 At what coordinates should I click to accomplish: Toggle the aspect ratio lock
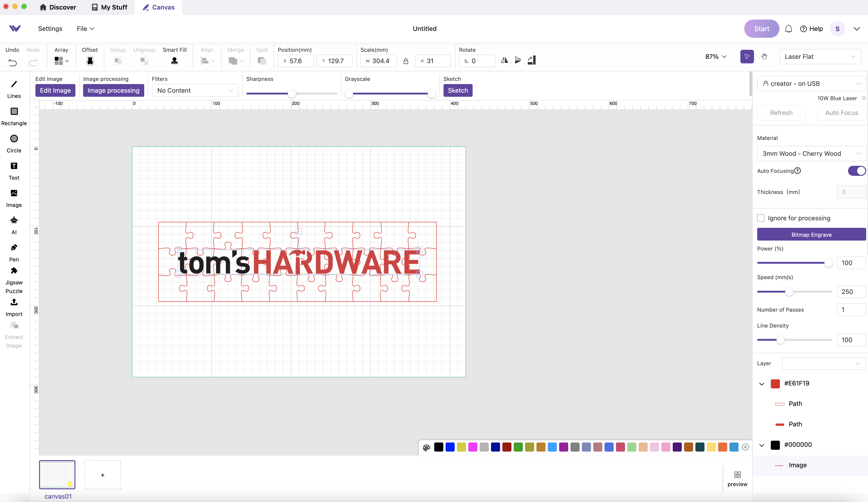(x=406, y=61)
